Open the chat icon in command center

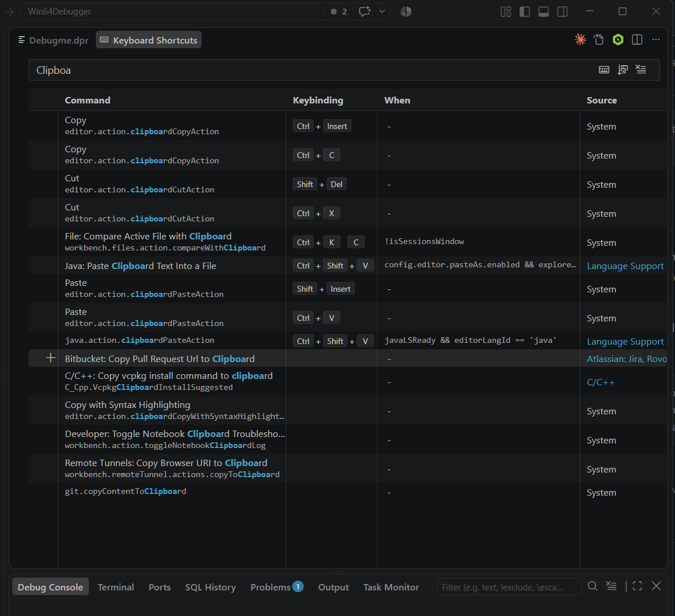365,12
